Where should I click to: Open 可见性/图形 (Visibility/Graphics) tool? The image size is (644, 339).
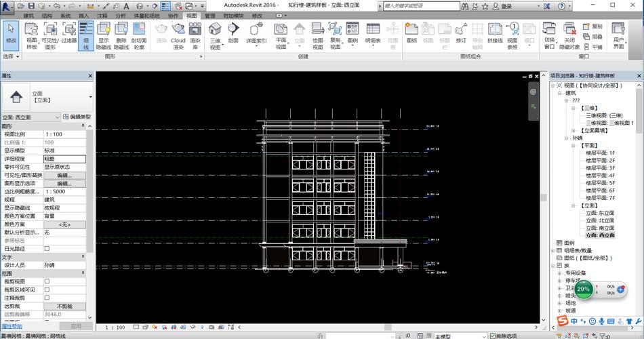50,35
